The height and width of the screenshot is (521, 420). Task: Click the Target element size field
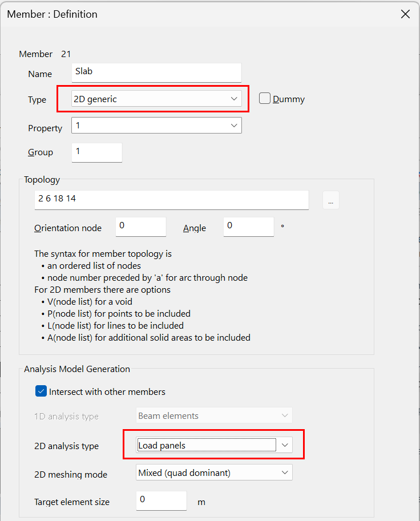[x=161, y=500]
